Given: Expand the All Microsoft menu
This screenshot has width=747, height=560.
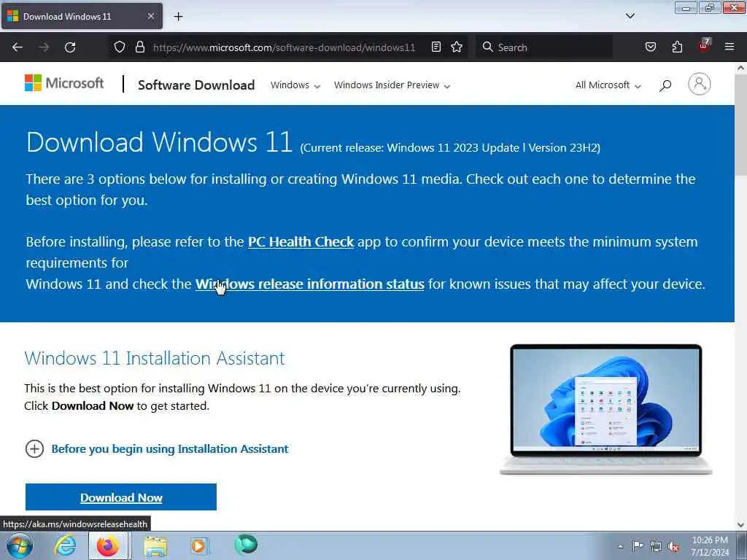Looking at the screenshot, I should tap(608, 85).
